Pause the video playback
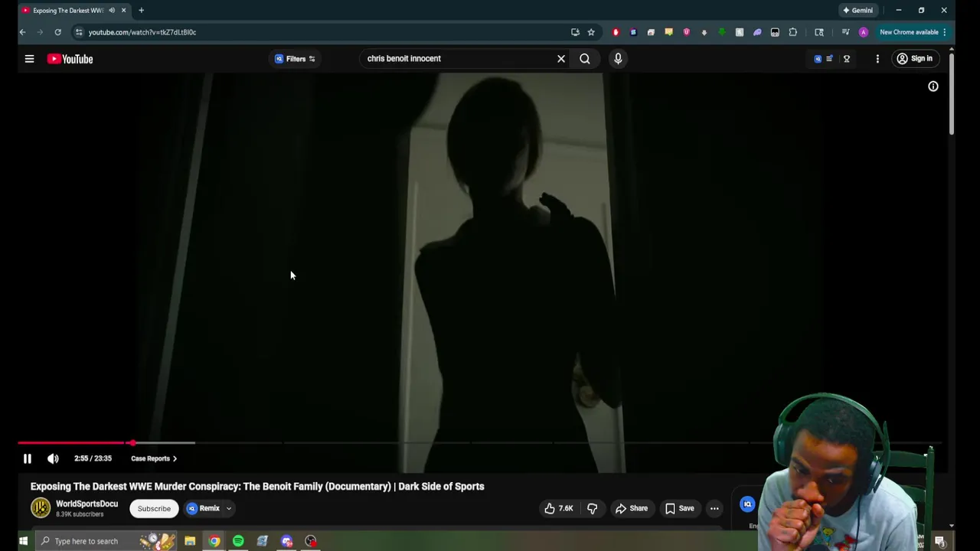 (x=27, y=458)
